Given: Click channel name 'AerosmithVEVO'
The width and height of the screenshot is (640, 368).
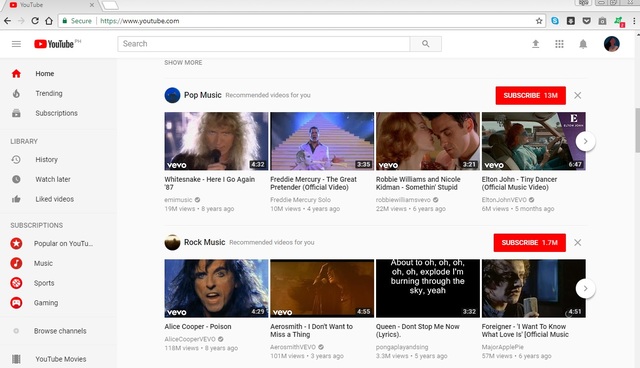Looking at the screenshot, I should click(x=293, y=347).
